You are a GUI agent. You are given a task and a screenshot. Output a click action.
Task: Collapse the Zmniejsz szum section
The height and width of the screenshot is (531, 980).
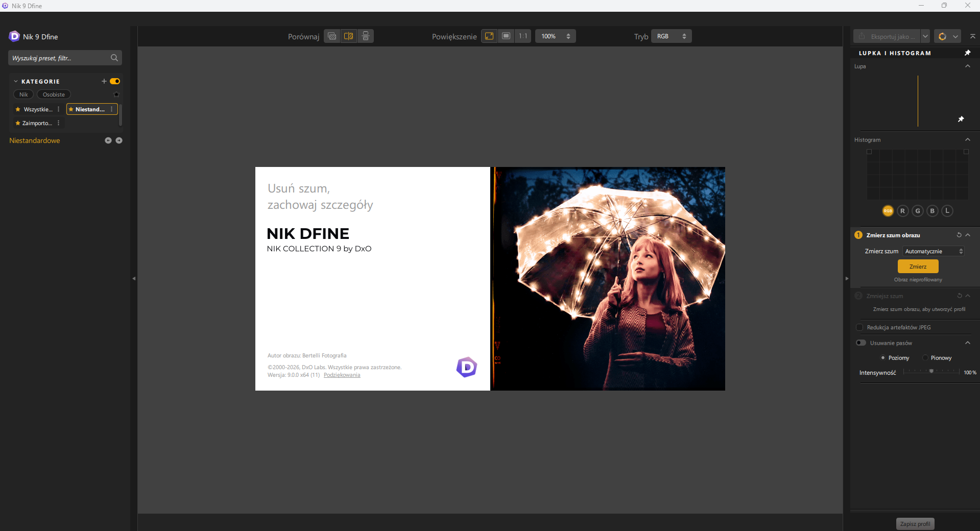coord(968,296)
